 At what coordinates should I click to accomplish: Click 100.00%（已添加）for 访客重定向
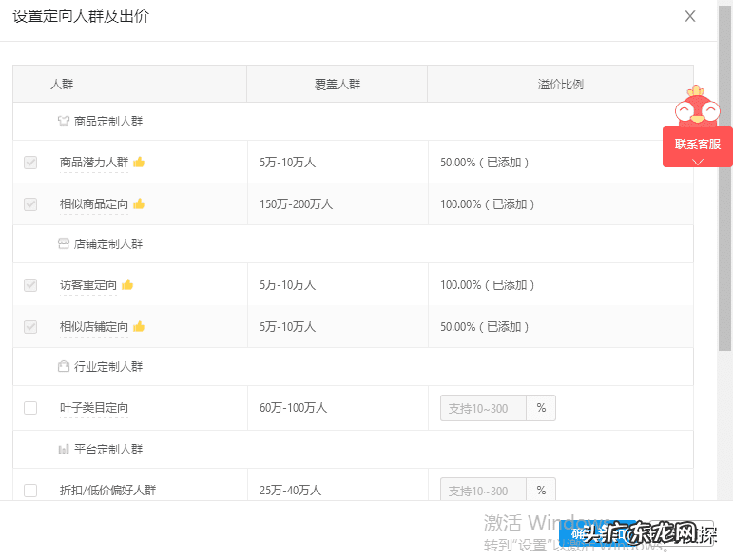coord(487,284)
